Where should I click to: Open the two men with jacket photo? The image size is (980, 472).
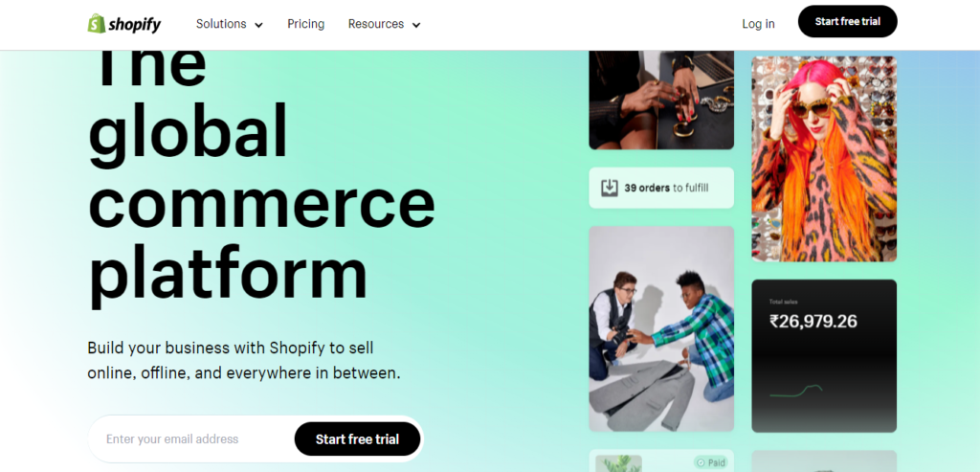pos(661,328)
